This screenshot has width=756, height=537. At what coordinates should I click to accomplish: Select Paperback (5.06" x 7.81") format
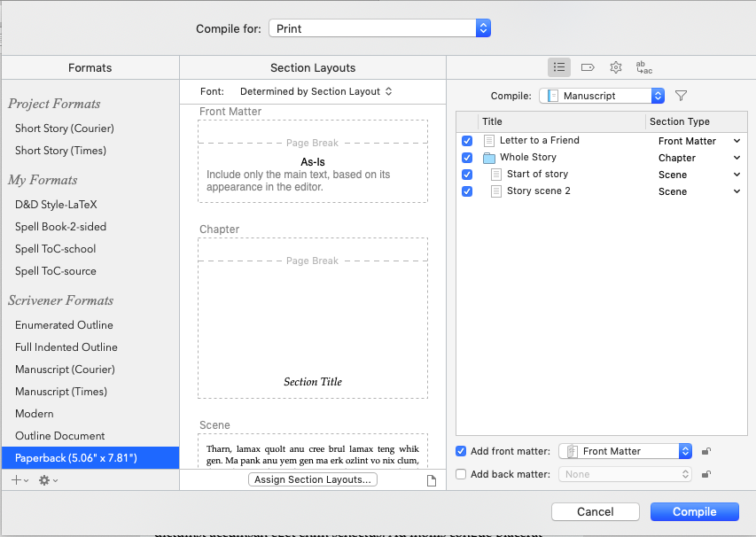90,458
